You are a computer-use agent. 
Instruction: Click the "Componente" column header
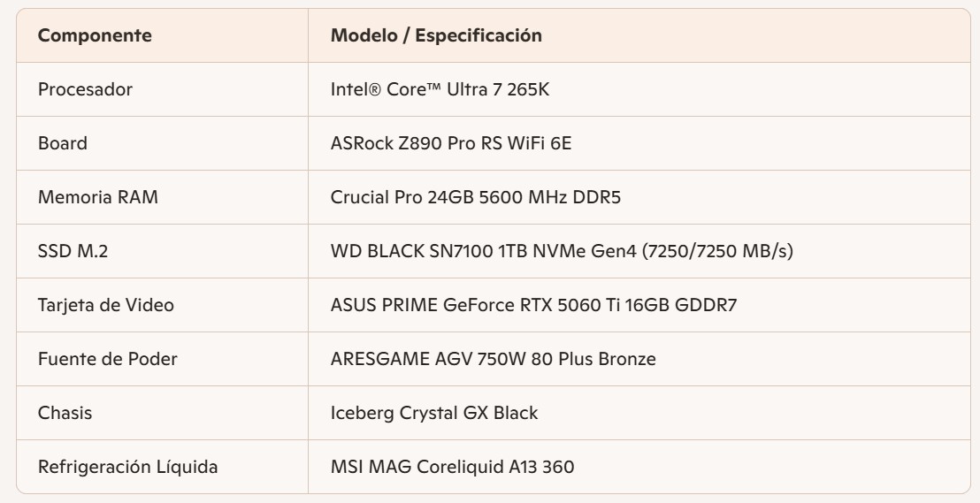(95, 36)
